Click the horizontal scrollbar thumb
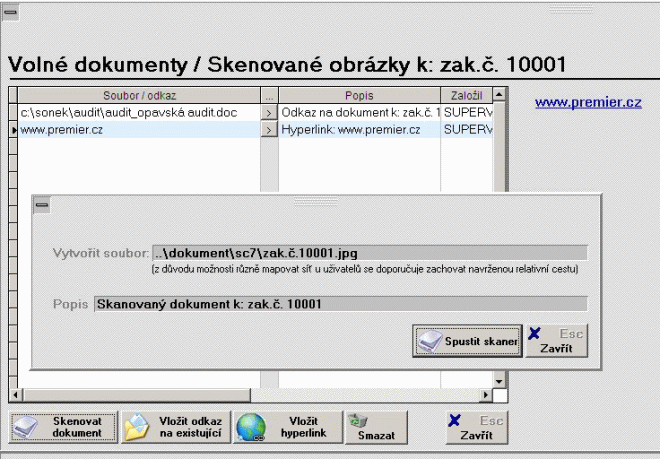Image resolution: width=660 pixels, height=459 pixels. [x=137, y=395]
